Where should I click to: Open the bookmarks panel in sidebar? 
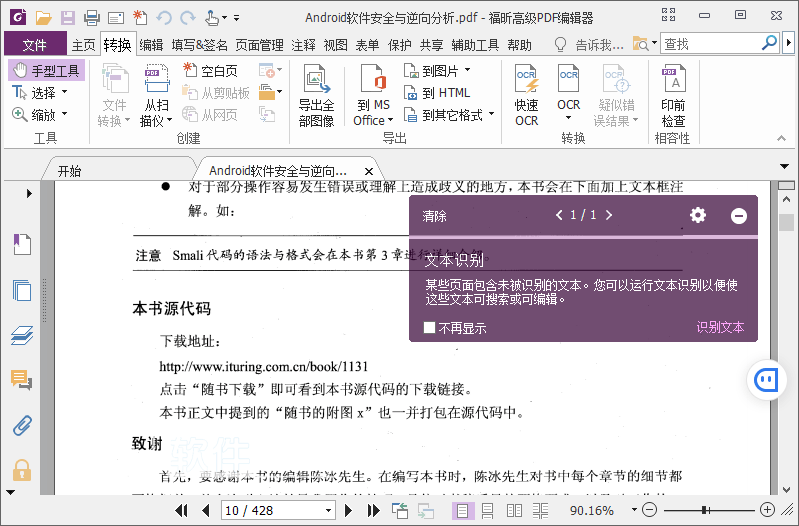pyautogui.click(x=21, y=243)
